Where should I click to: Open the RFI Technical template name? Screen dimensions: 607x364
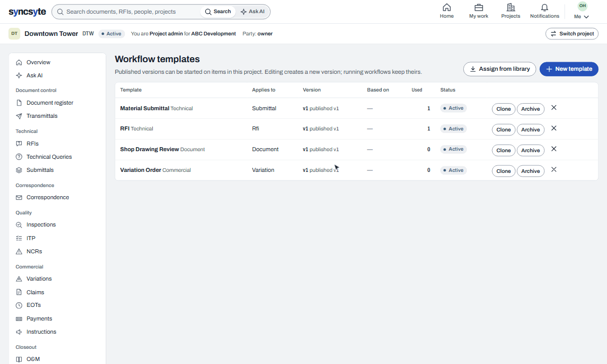pos(137,128)
